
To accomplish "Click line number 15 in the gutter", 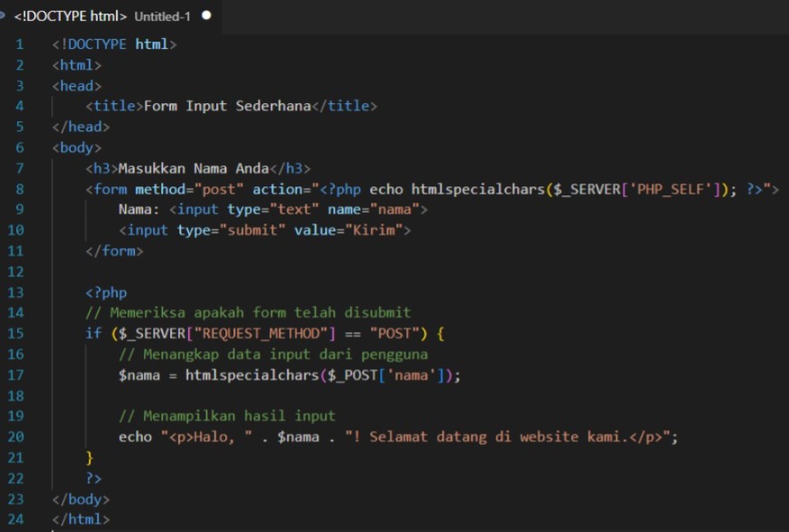I will 15,333.
